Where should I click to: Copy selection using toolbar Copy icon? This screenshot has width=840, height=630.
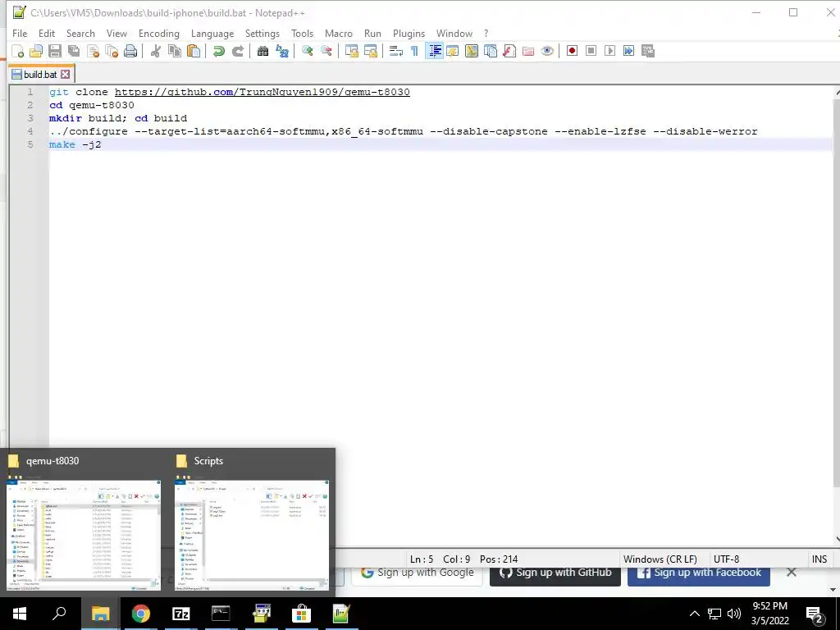point(175,51)
